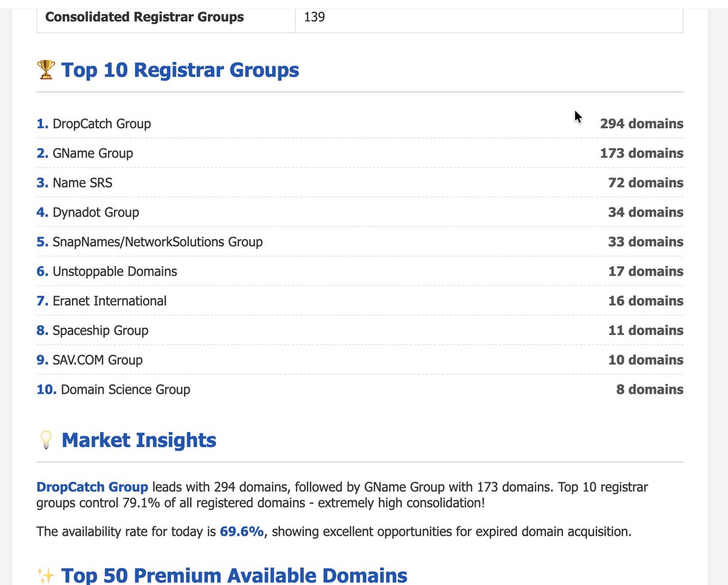728x585 pixels.
Task: Click the trophy icon beside Top 10 Registrar Groups
Action: pos(46,70)
